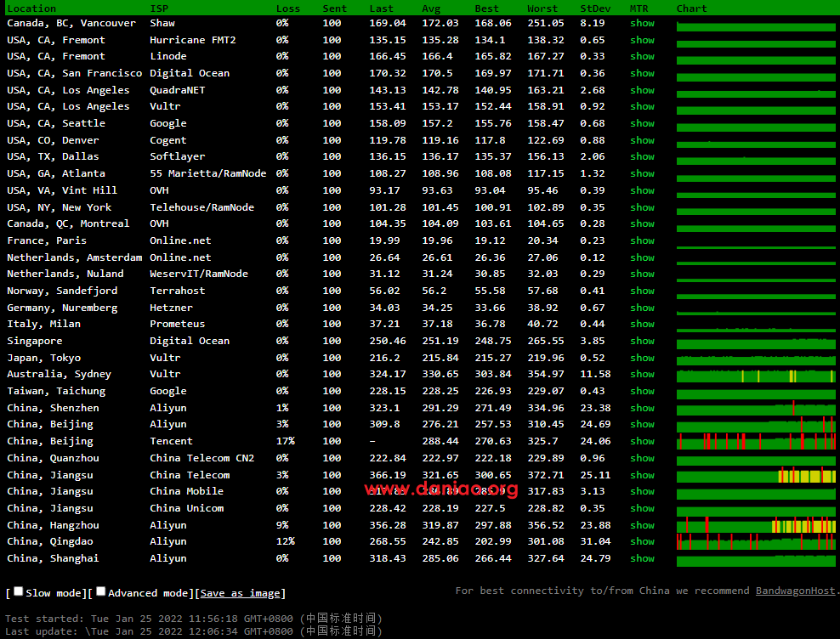The width and height of the screenshot is (840, 639).
Task: Show MTR for Montreal OVH row
Action: click(x=642, y=223)
